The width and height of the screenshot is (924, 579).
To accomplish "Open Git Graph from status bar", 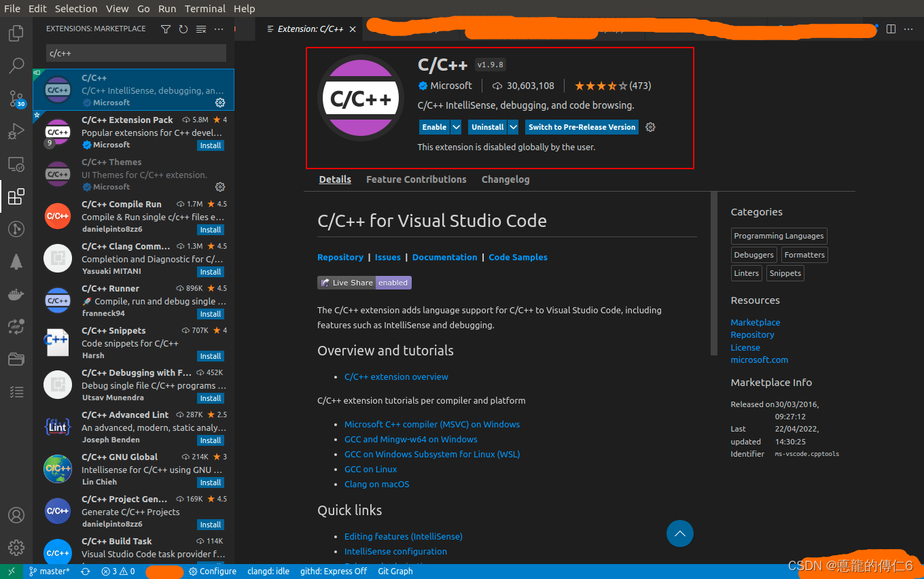I will pos(395,572).
